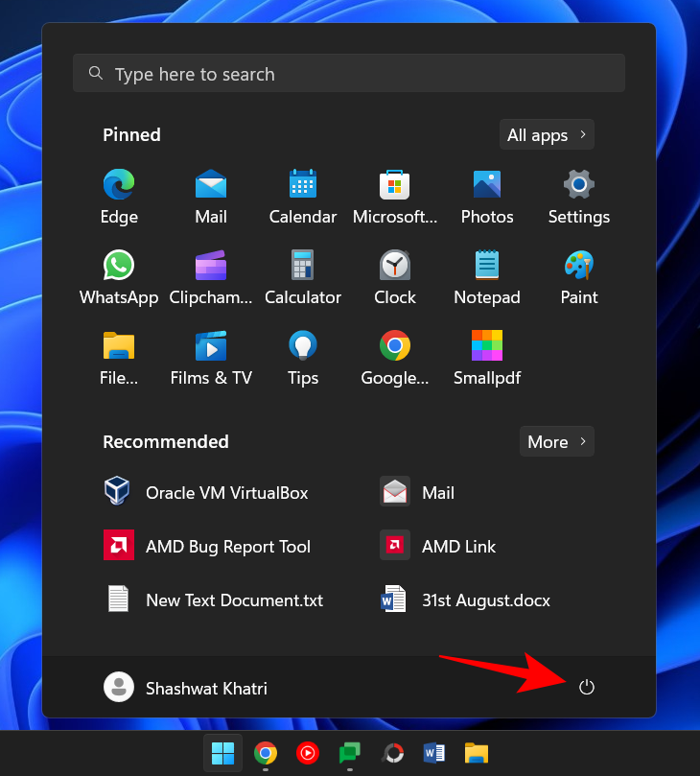
Task: Launch Films & TV
Action: [x=211, y=358]
